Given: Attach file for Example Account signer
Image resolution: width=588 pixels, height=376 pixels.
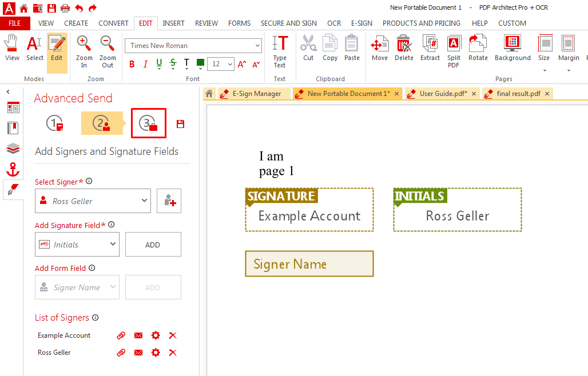Looking at the screenshot, I should pos(121,335).
